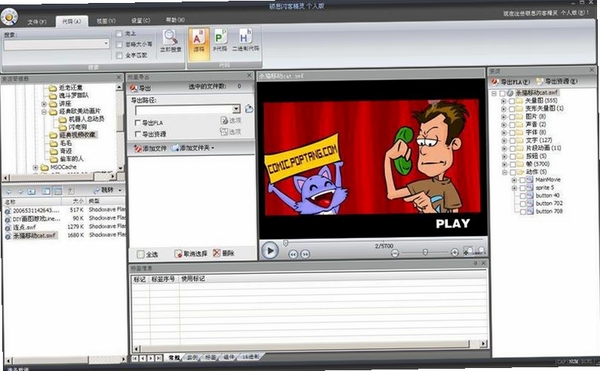
Task: Click the export icon in batch export panel
Action: pyautogui.click(x=133, y=88)
